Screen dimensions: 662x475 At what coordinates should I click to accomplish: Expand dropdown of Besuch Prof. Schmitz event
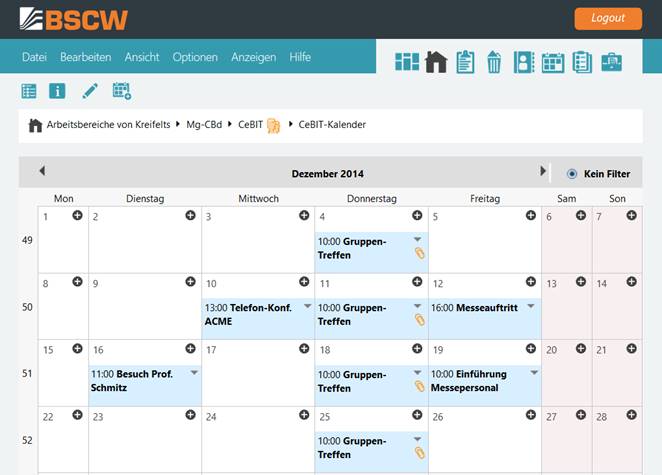(x=193, y=372)
